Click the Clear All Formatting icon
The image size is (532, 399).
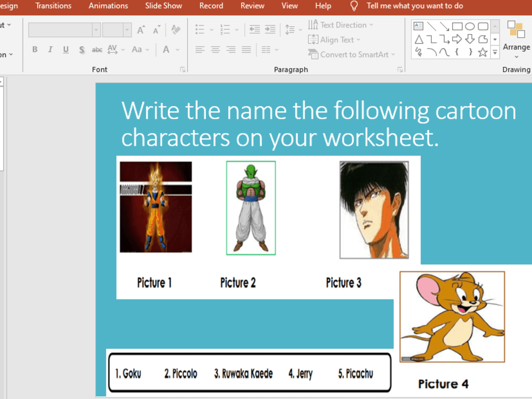pyautogui.click(x=176, y=30)
